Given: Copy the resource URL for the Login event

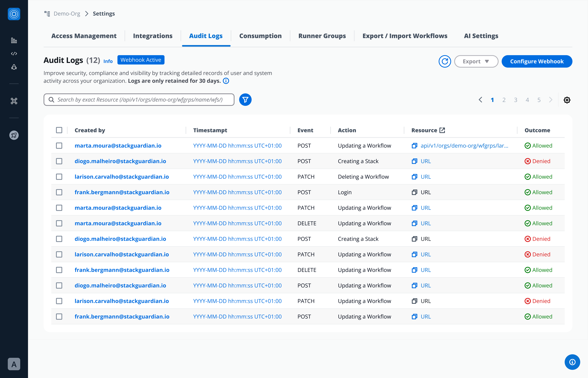Looking at the screenshot, I should click(x=415, y=192).
